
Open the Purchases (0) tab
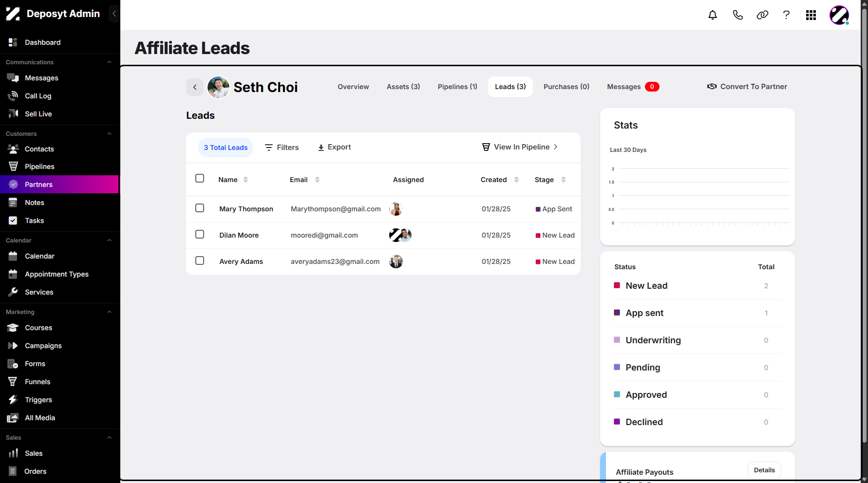(566, 87)
